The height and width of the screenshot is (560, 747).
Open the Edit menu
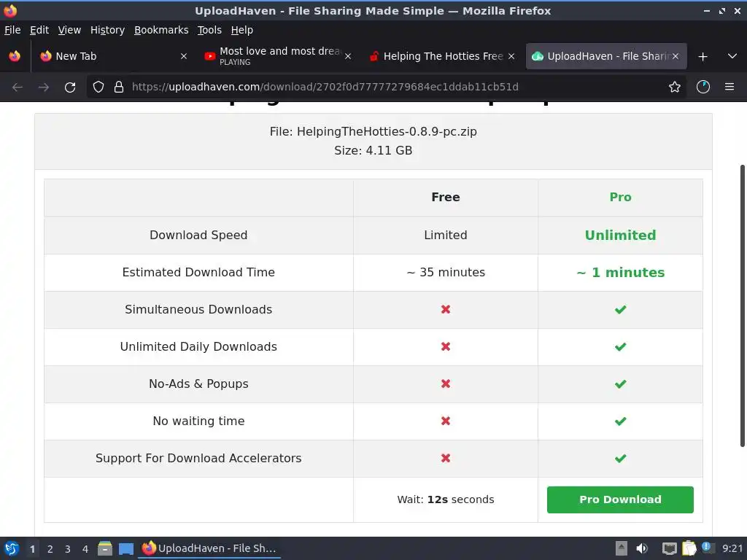(x=39, y=30)
